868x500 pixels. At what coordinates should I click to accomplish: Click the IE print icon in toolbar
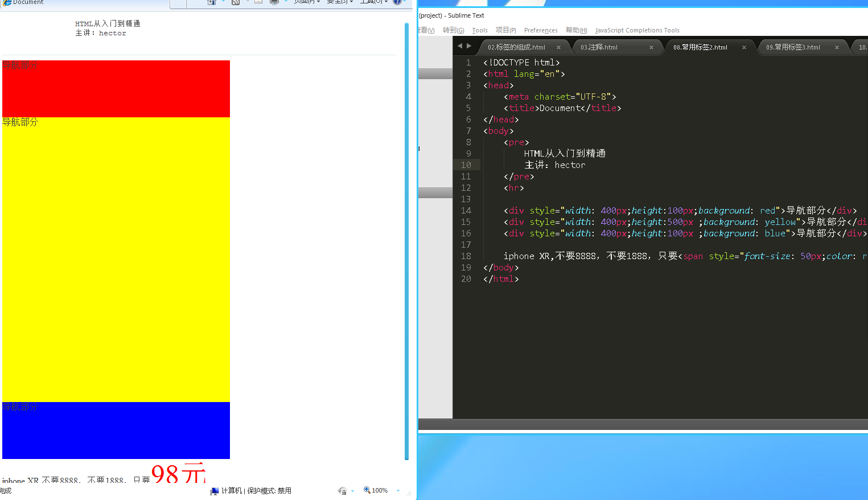coord(274,2)
